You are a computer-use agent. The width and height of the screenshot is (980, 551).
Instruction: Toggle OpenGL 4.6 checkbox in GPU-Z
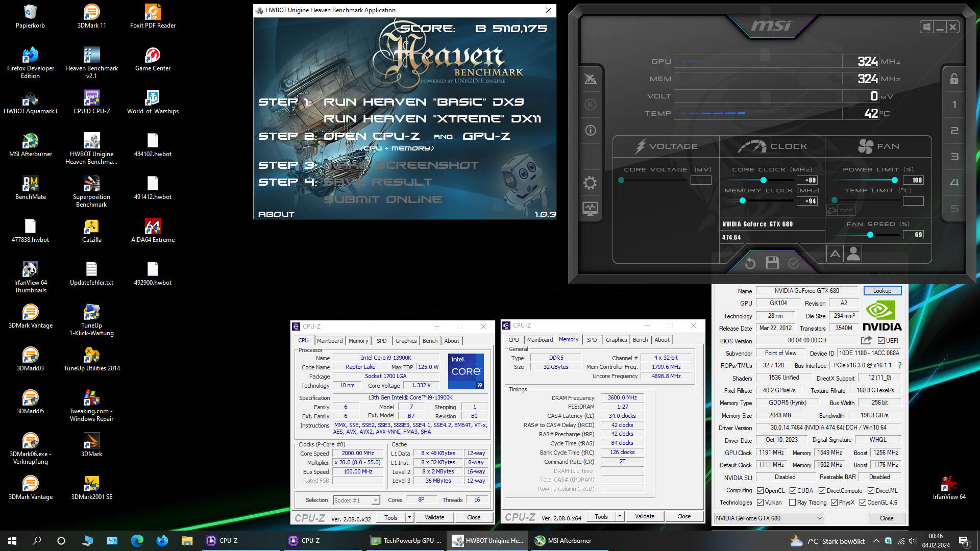click(863, 502)
